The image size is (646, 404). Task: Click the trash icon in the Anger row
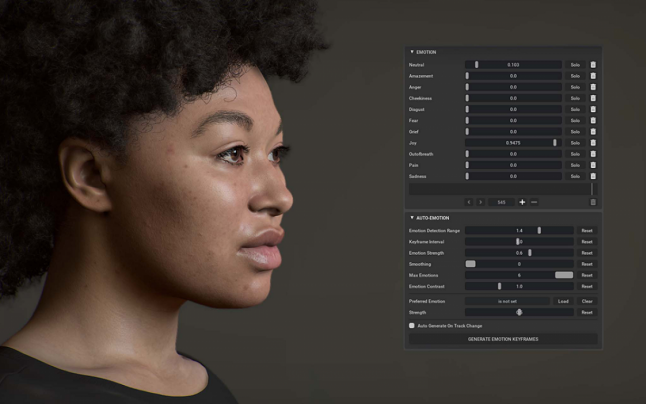coord(593,87)
